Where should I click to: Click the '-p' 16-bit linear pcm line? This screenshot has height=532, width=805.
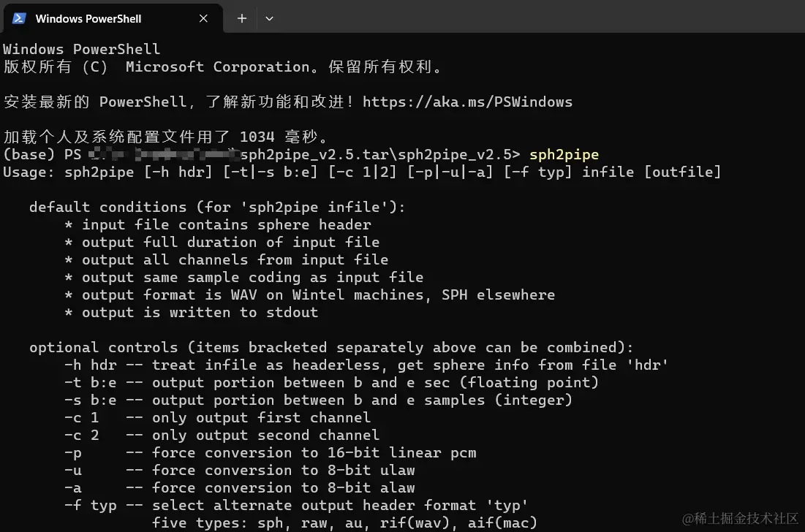[x=270, y=452]
